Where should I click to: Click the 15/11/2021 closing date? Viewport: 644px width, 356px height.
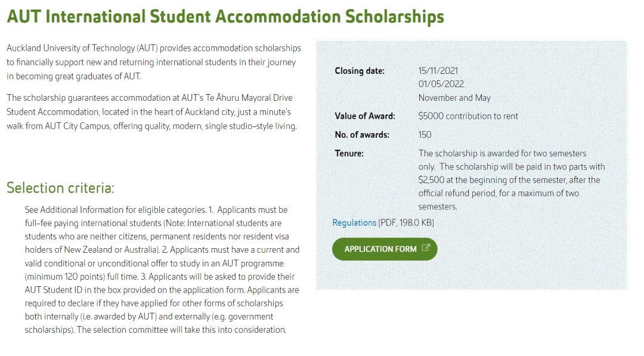tap(438, 71)
